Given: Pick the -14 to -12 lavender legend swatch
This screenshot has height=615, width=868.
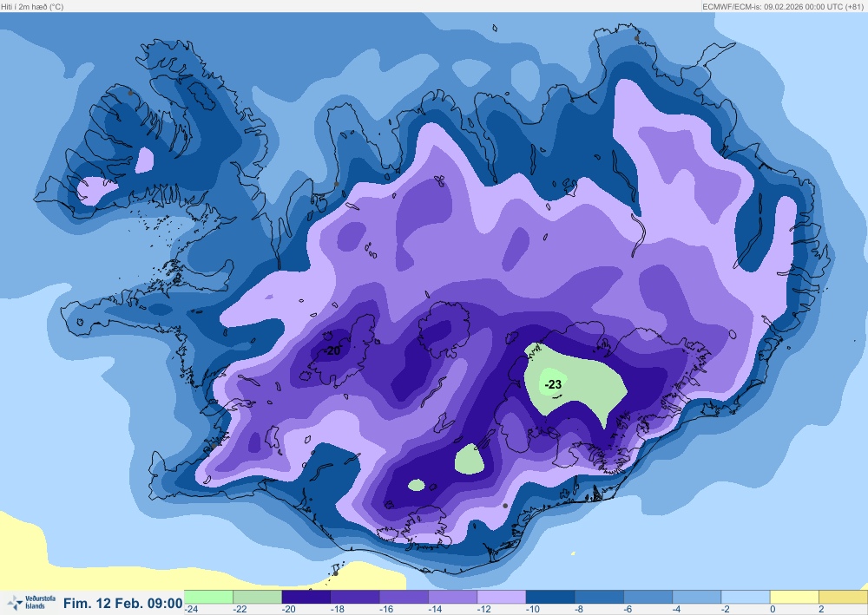Looking at the screenshot, I should (453, 597).
